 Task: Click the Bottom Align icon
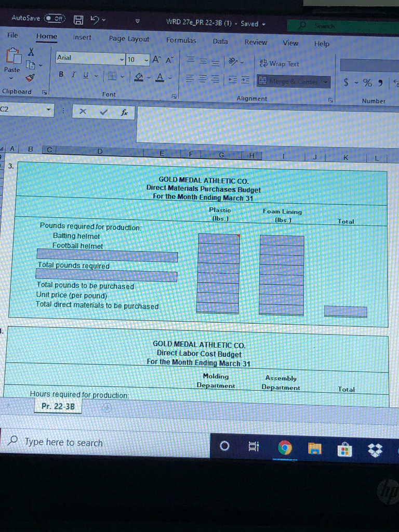coord(215,62)
